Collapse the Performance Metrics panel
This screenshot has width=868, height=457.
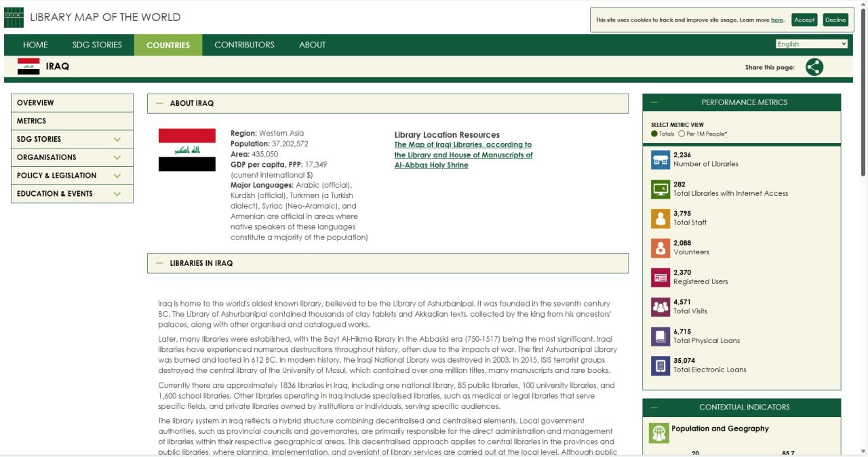(654, 102)
